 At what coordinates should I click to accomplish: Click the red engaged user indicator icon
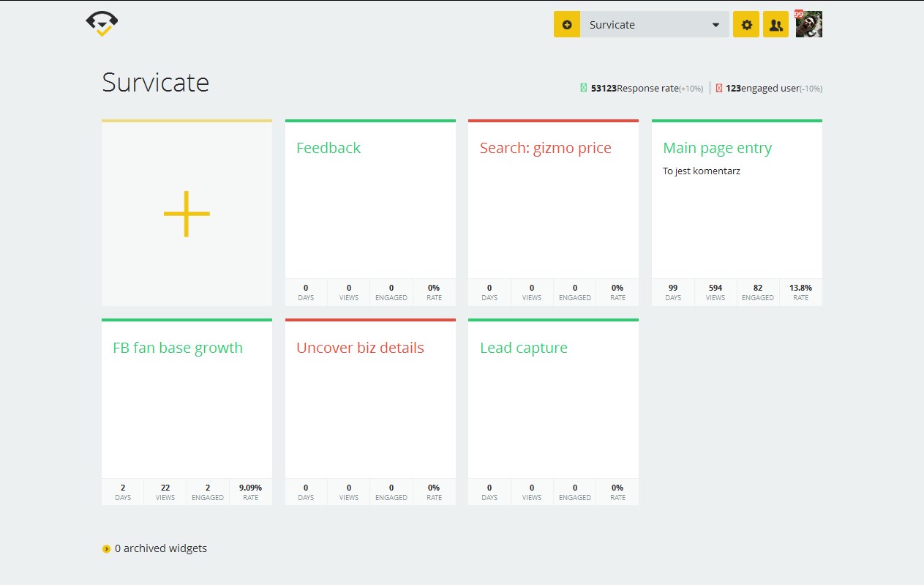[719, 88]
